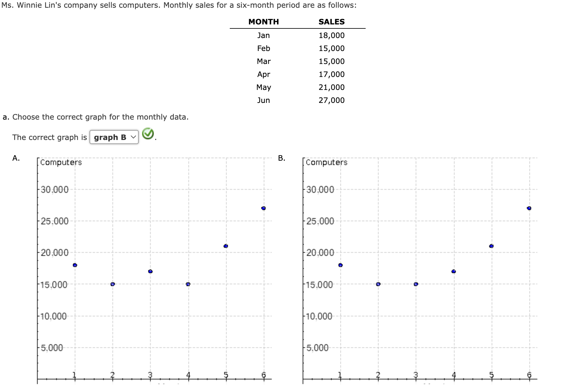Open the 'graph B' answer dropdown

pyautogui.click(x=114, y=137)
